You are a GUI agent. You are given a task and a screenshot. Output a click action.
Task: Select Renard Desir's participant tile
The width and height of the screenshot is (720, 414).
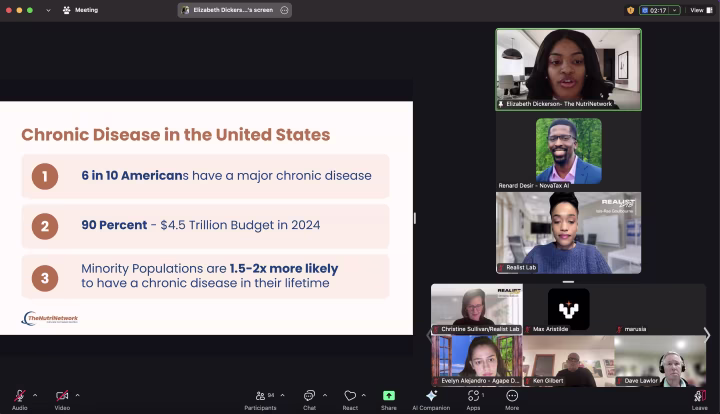(x=568, y=151)
